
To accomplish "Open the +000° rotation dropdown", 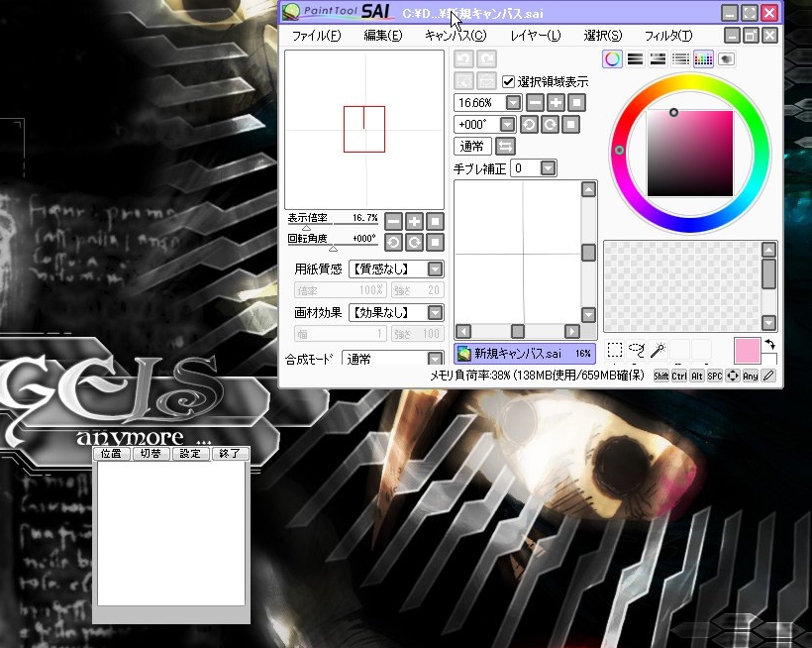I will click(x=507, y=124).
